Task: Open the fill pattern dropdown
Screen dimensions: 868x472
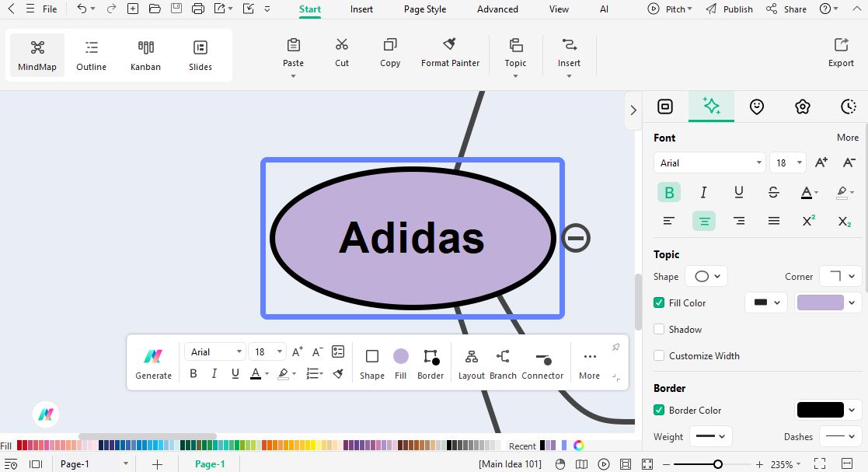Action: [766, 302]
